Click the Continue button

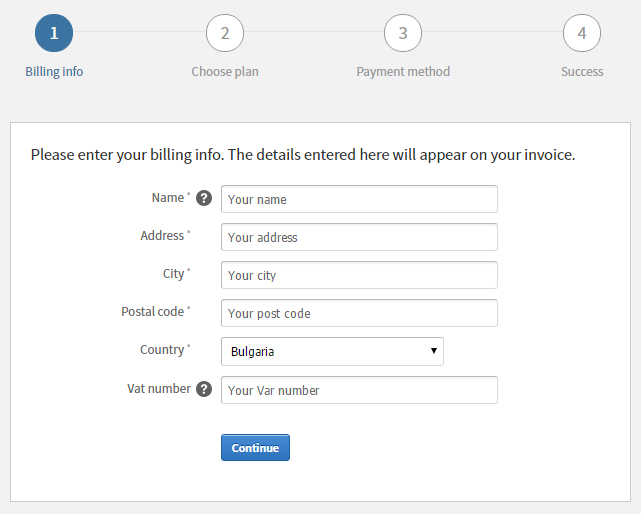[256, 448]
